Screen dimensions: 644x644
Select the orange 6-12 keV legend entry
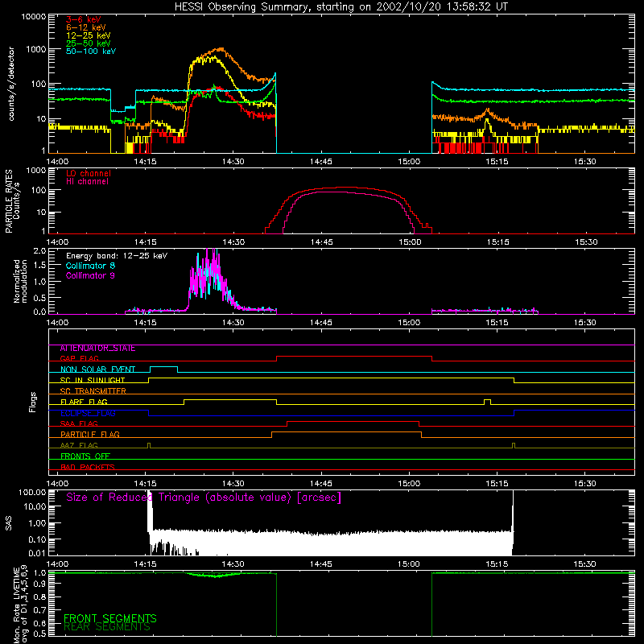[86, 27]
